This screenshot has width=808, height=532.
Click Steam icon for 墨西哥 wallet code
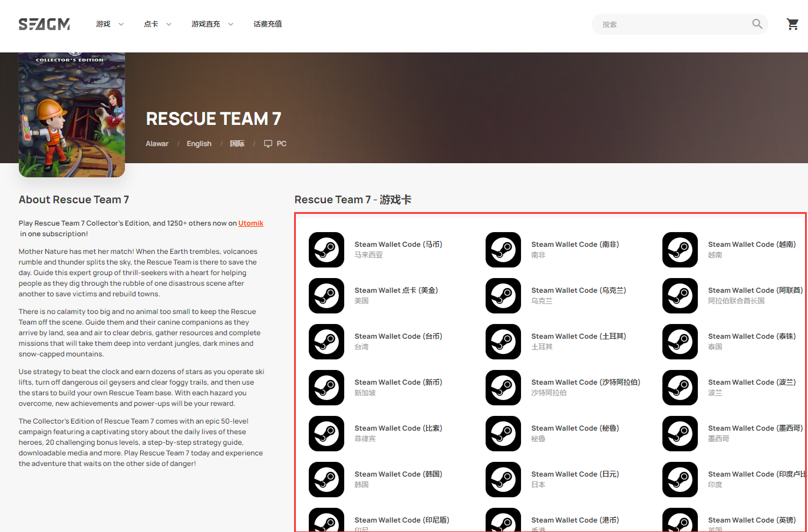(x=680, y=434)
